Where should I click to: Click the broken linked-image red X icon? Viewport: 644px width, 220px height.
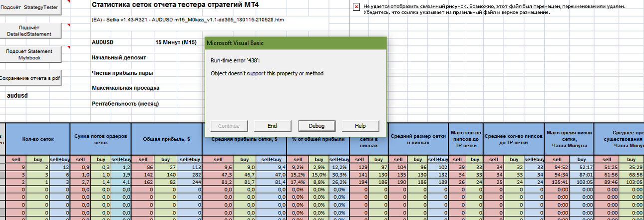tap(356, 7)
